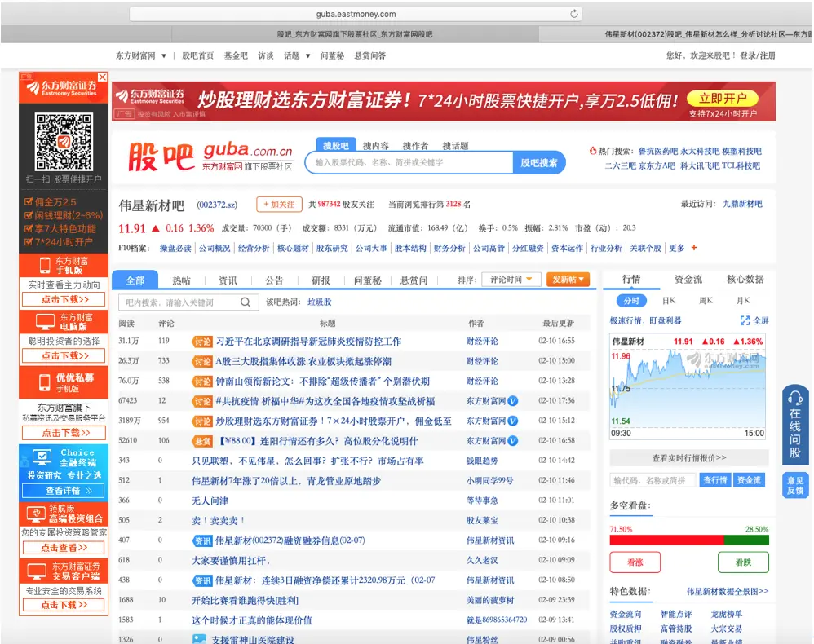Open post 无人问津

(210, 501)
